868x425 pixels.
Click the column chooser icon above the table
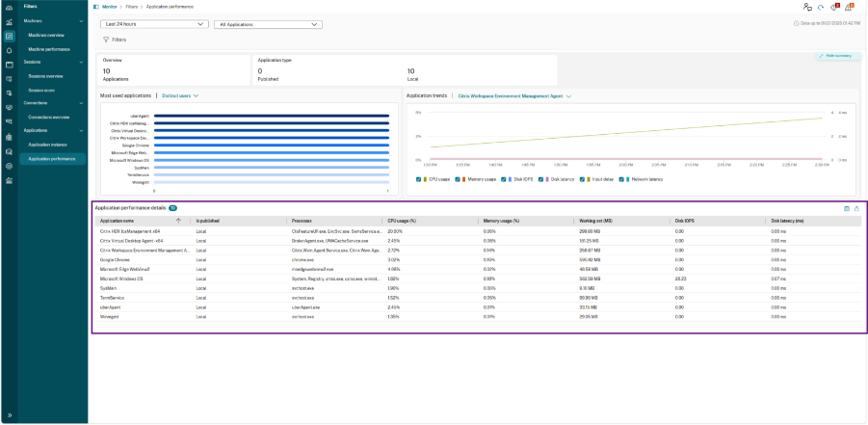tap(847, 208)
